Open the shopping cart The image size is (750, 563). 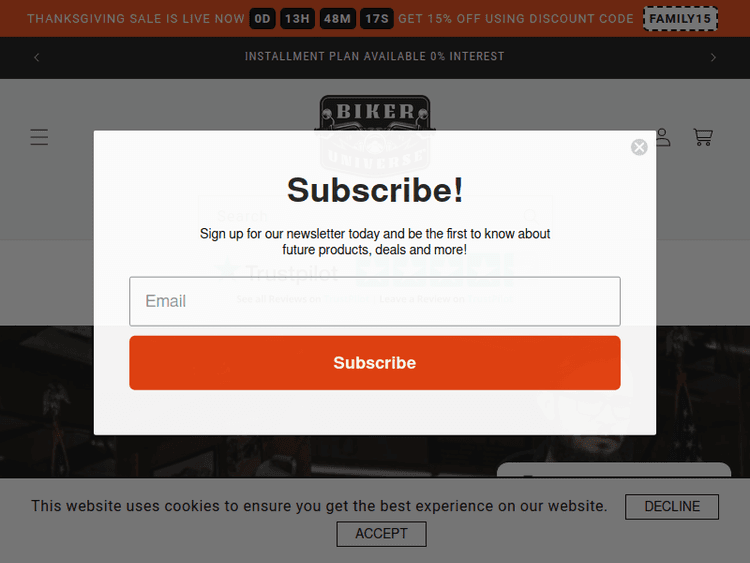point(703,137)
